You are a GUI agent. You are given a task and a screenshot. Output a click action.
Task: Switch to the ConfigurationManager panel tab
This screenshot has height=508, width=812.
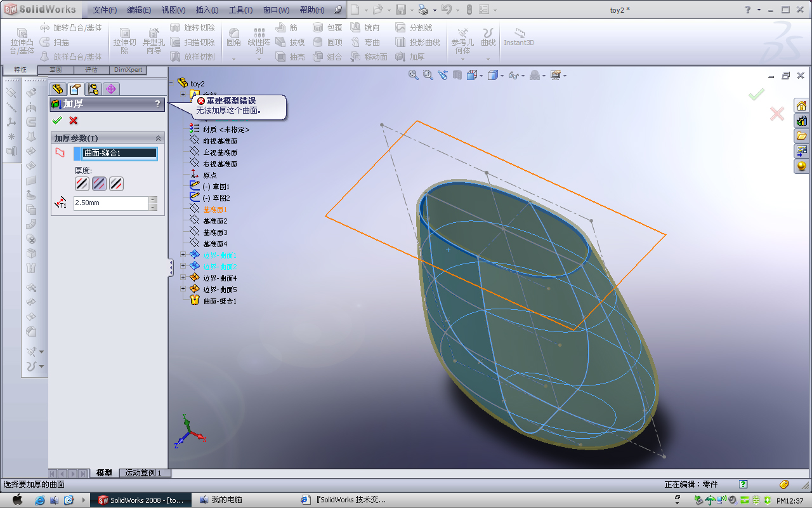(93, 89)
